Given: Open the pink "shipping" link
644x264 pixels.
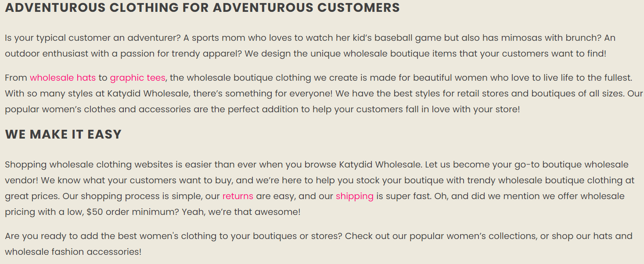Looking at the screenshot, I should tap(354, 196).
